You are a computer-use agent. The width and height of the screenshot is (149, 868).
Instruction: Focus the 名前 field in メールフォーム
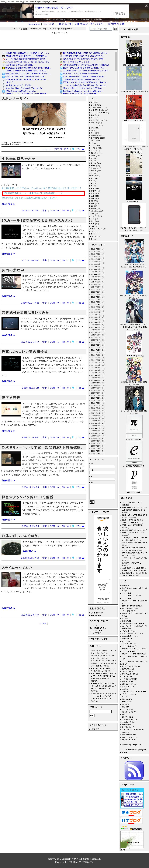pyautogui.click(x=102, y=466)
